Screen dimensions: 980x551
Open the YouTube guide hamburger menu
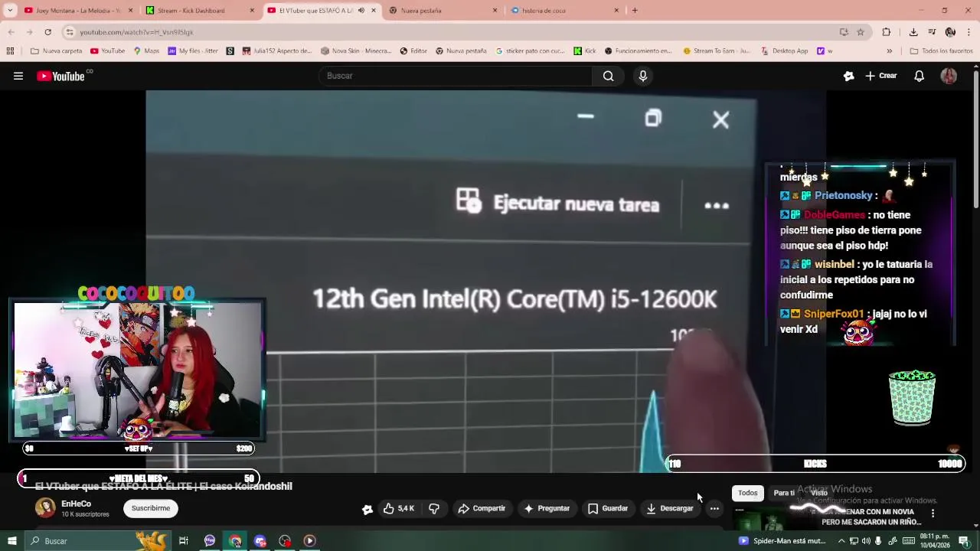tap(18, 76)
